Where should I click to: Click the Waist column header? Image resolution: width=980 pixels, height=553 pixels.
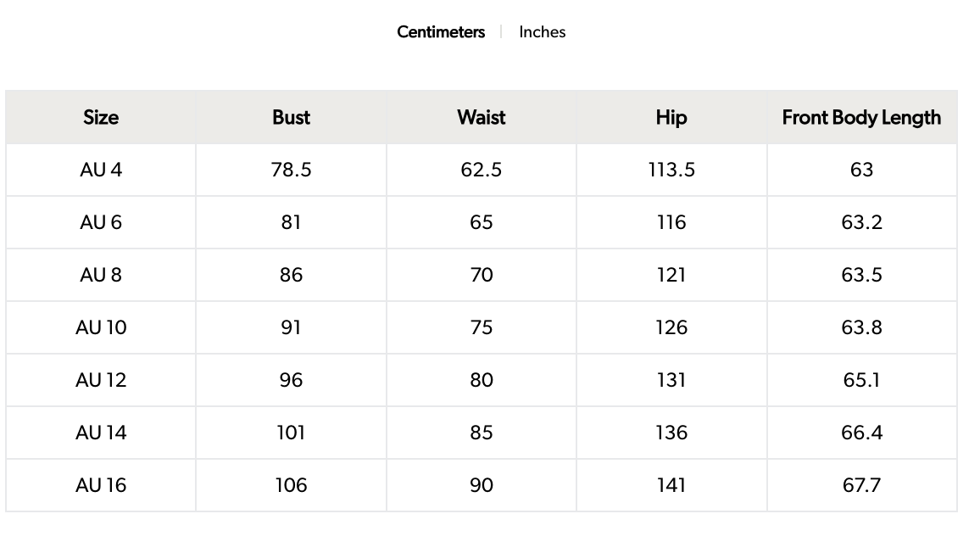coord(481,117)
